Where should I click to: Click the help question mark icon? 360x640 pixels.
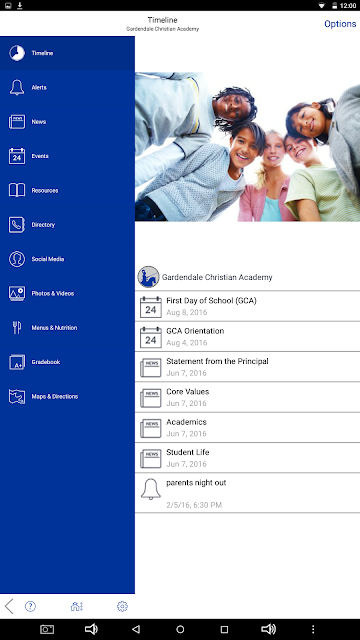(30, 606)
